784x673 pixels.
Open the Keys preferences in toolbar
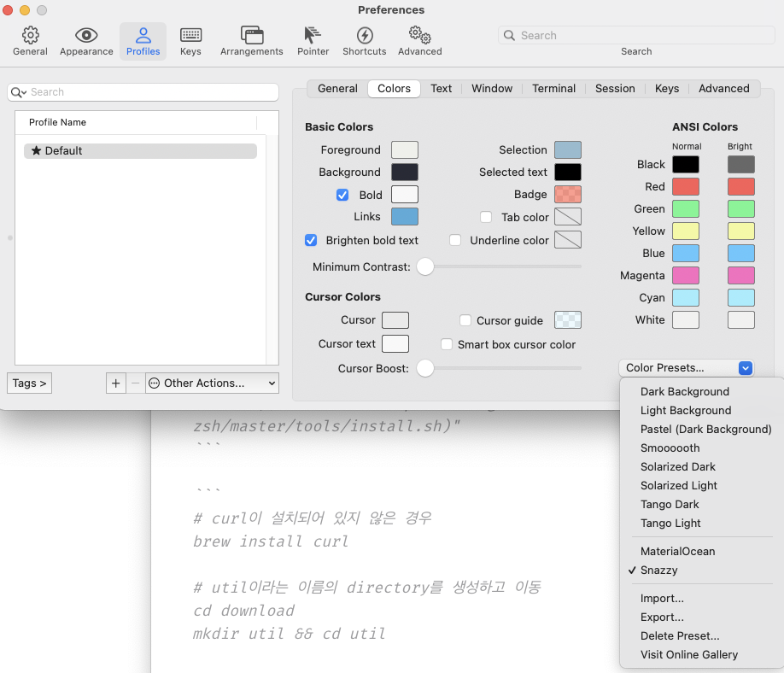coord(190,41)
